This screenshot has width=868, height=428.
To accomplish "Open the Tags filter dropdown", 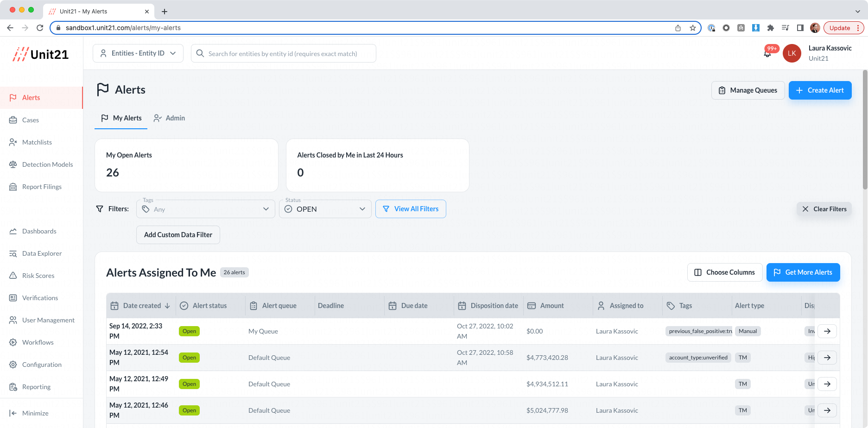I will pos(205,209).
